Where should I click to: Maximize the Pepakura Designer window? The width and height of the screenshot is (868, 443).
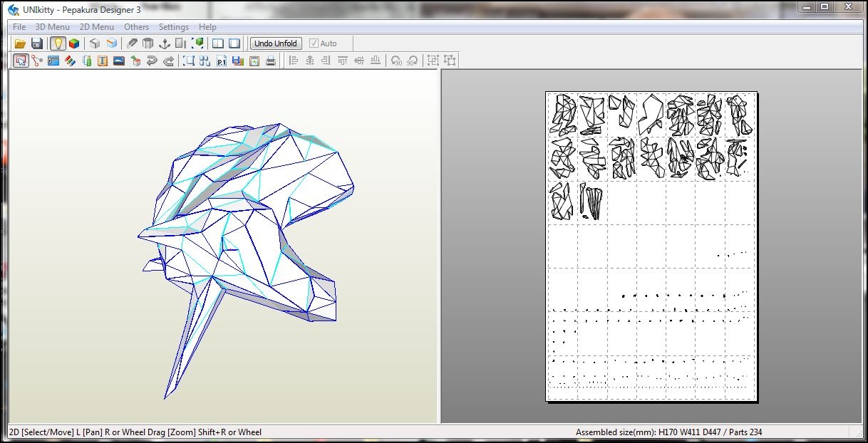pos(824,6)
